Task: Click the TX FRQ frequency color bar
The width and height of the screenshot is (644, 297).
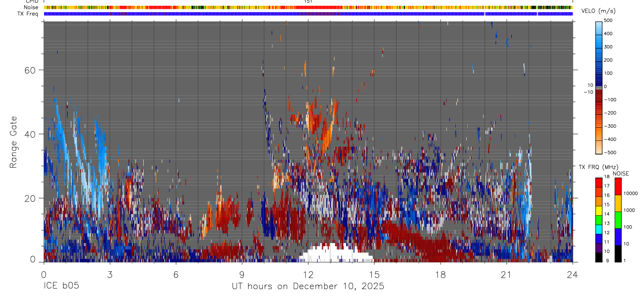Action: point(599,220)
